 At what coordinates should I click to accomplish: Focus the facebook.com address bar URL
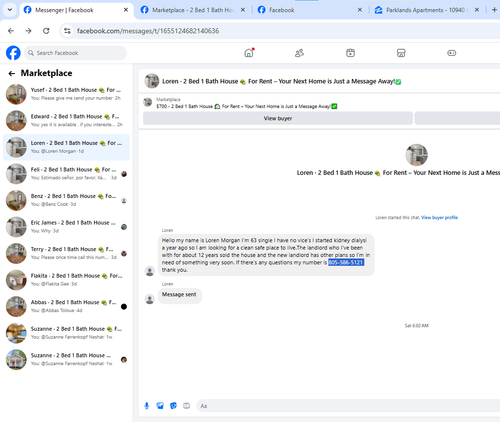(x=148, y=31)
